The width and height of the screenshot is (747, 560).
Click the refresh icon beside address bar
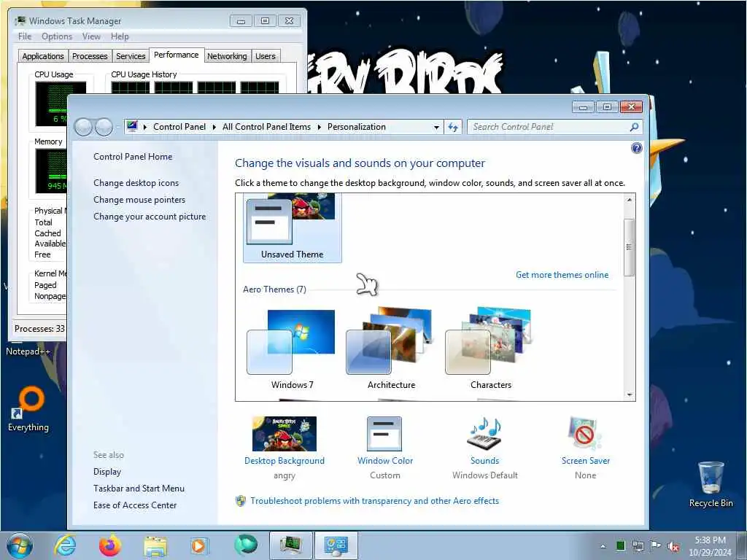(453, 127)
